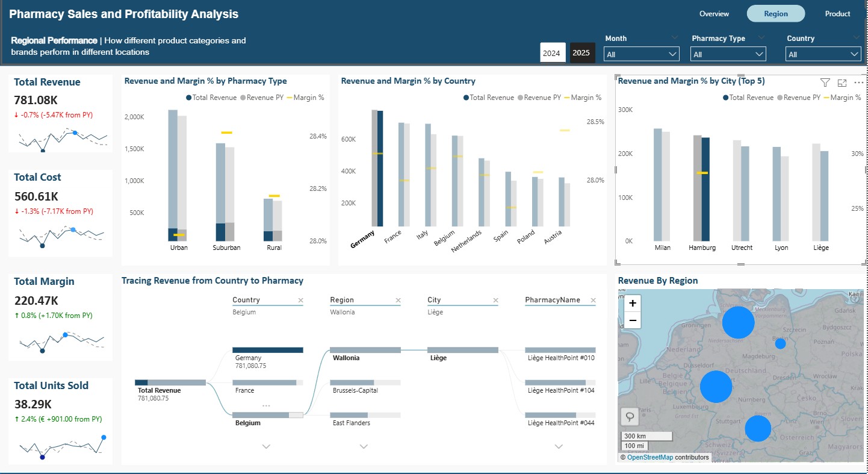The image size is (868, 474).
Task: Select the 2025 year toggle
Action: click(581, 53)
